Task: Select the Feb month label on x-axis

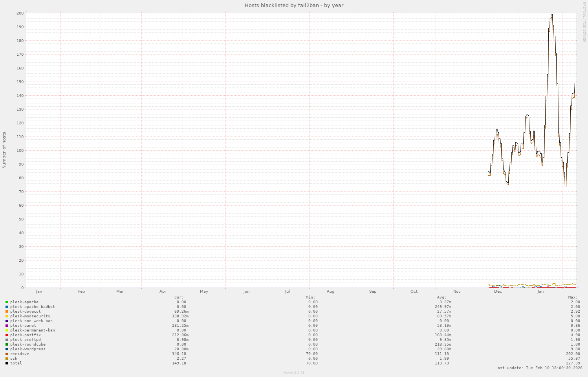Action: [x=81, y=291]
